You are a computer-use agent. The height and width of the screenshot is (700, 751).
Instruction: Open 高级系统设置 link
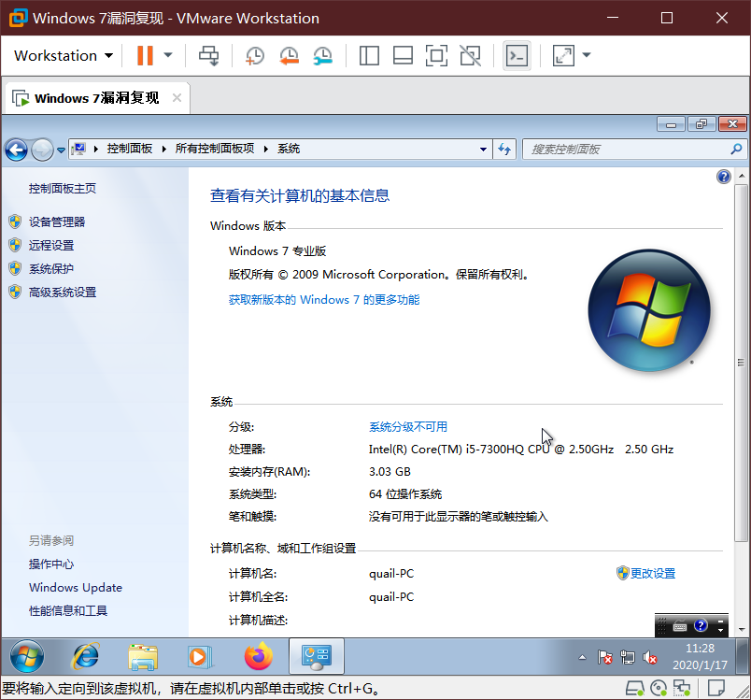click(63, 293)
